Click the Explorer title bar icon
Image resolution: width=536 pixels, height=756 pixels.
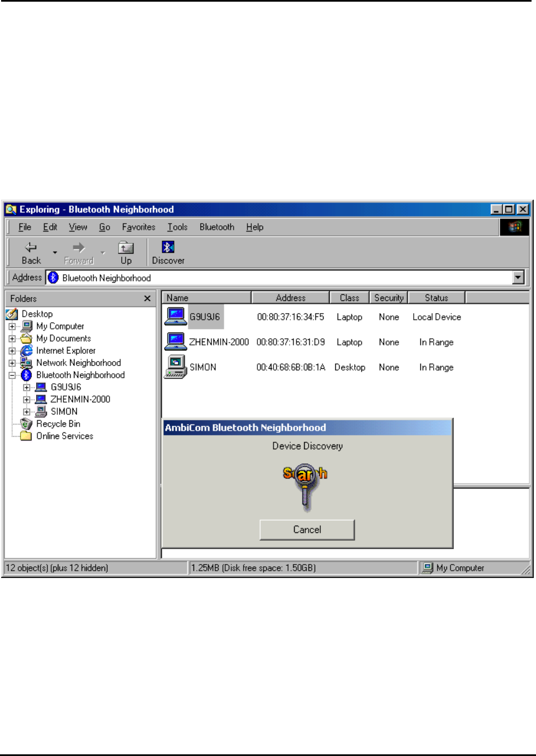coord(11,210)
